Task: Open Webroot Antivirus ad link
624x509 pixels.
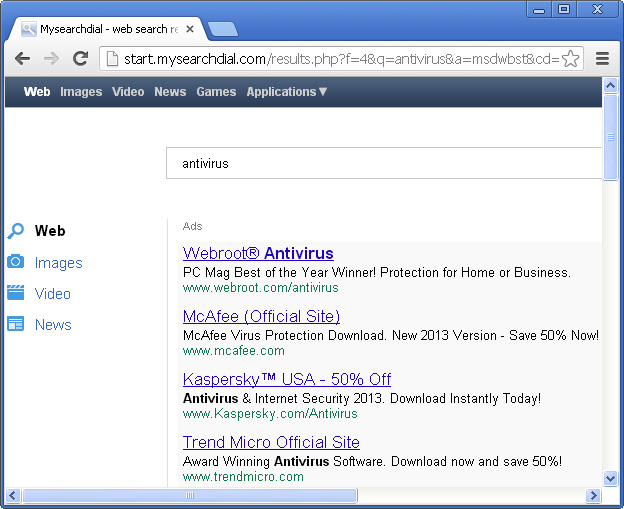Action: (x=258, y=253)
